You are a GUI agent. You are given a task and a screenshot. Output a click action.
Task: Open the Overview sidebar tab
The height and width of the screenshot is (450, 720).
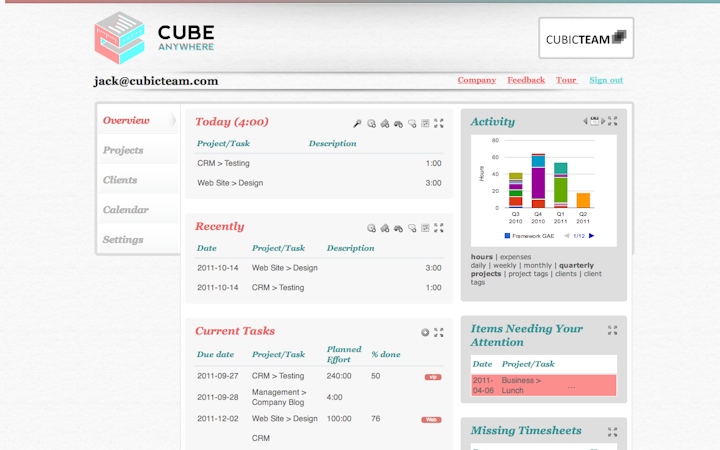point(137,120)
